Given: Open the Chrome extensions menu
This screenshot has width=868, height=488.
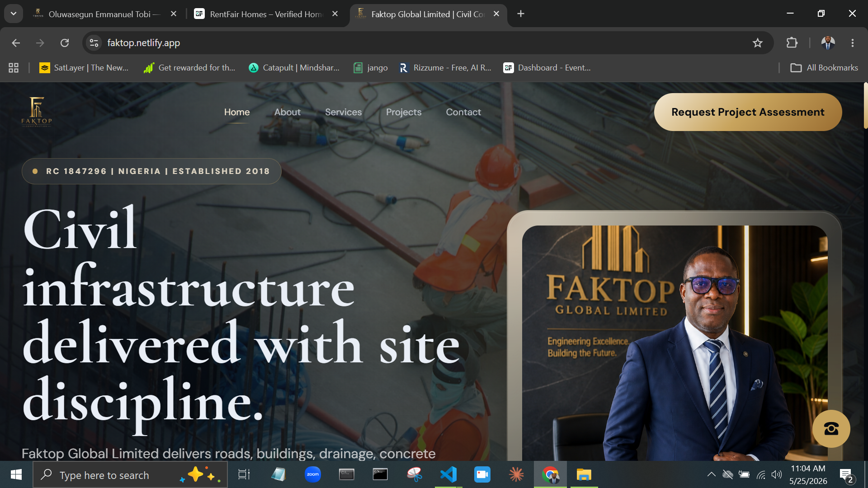Looking at the screenshot, I should [792, 43].
